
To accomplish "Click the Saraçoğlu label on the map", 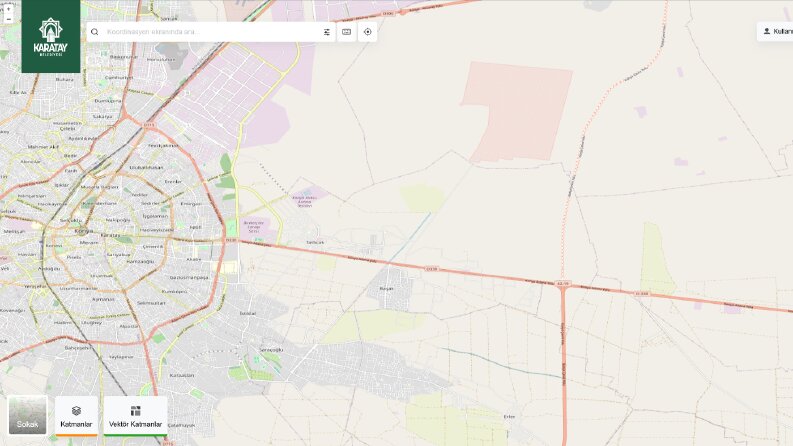I will tap(271, 350).
